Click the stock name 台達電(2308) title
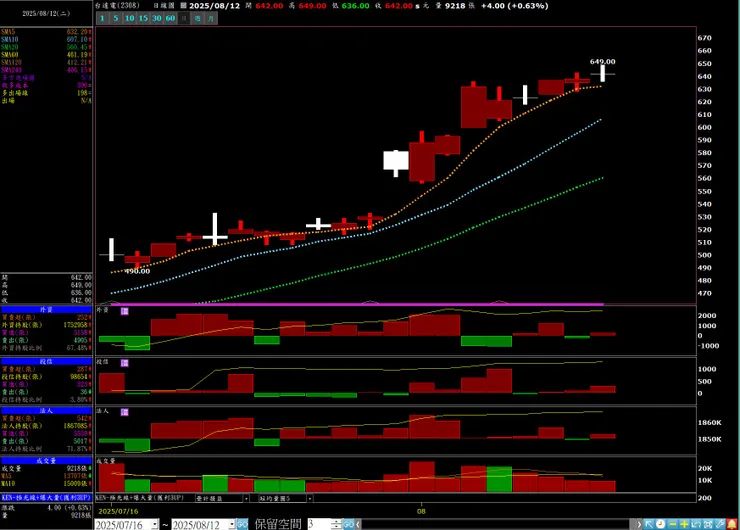This screenshot has height=530, width=740. 117,6
